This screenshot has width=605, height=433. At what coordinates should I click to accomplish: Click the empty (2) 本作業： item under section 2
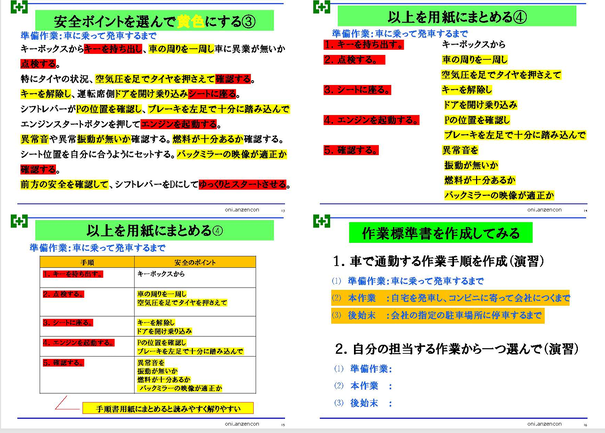(x=363, y=386)
